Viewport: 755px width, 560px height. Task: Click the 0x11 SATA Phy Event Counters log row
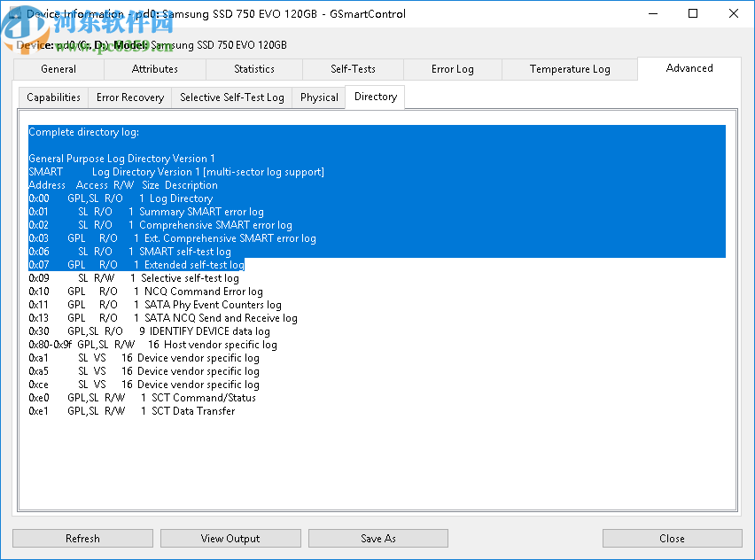pyautogui.click(x=155, y=305)
